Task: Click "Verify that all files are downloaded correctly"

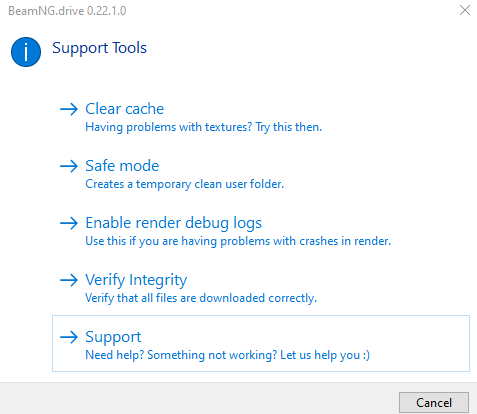Action: (x=201, y=298)
